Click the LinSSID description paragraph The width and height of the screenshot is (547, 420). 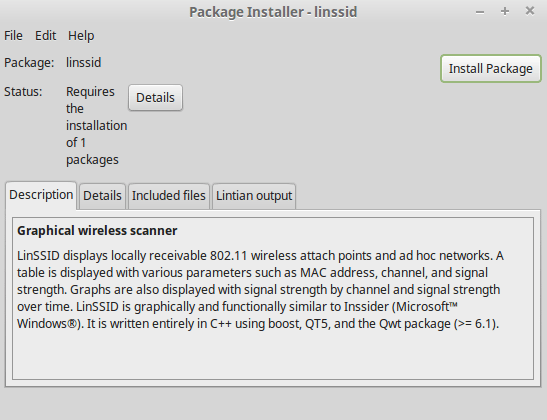point(260,290)
